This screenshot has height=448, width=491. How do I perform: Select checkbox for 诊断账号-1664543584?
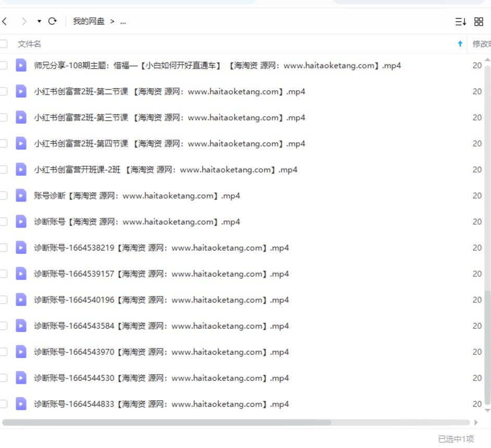click(x=4, y=326)
